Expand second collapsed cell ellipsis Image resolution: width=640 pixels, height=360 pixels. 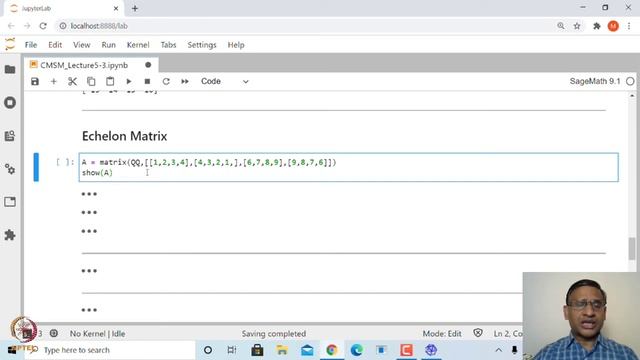(x=89, y=212)
